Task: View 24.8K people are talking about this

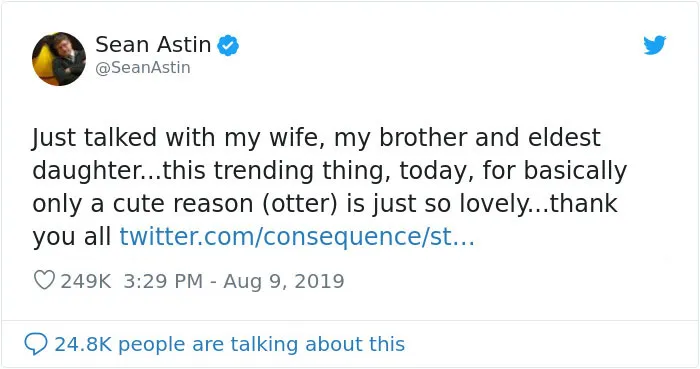Action: point(229,344)
